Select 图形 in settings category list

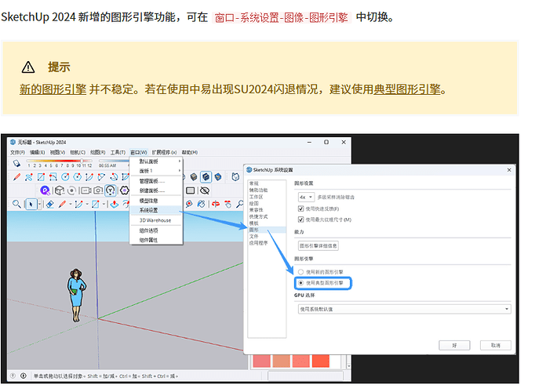click(267, 230)
